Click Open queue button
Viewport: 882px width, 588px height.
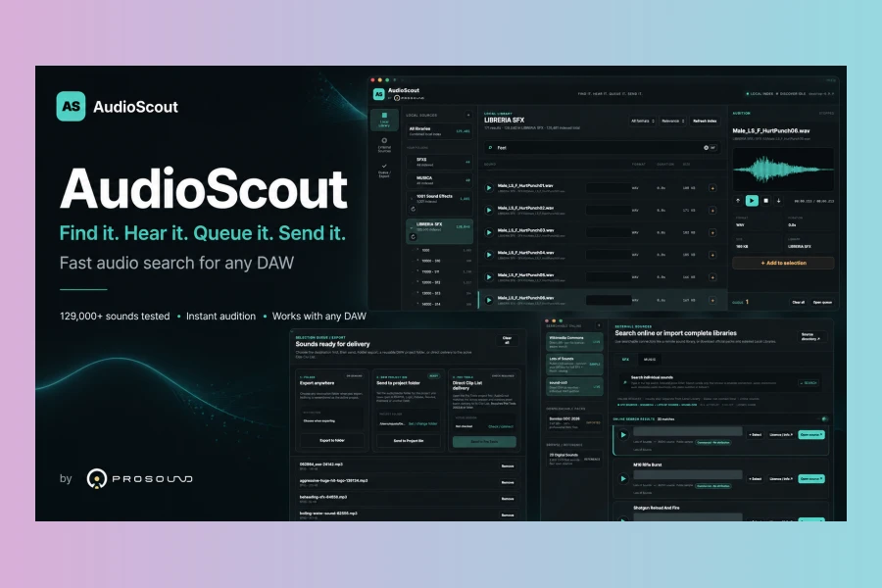point(822,302)
